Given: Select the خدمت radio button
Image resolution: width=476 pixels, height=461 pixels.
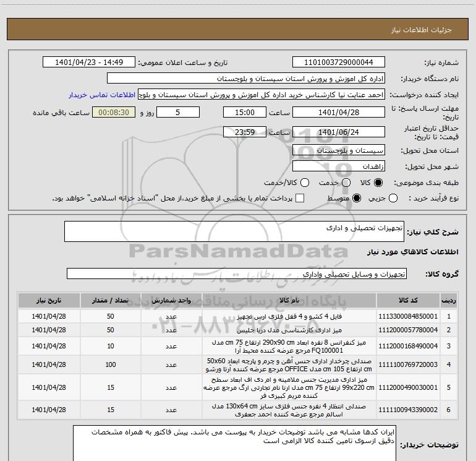Looking at the screenshot, I should [x=346, y=183].
